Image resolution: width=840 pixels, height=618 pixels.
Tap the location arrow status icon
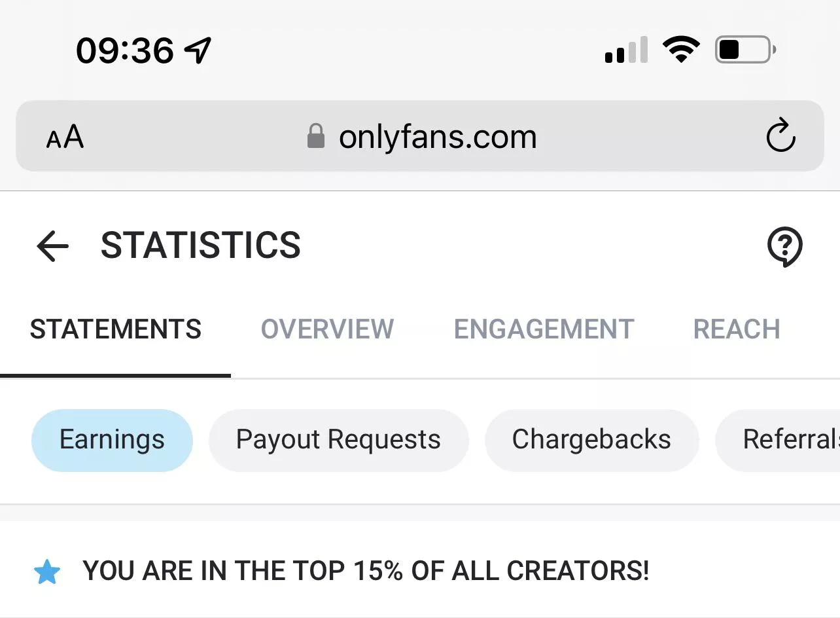click(x=198, y=50)
